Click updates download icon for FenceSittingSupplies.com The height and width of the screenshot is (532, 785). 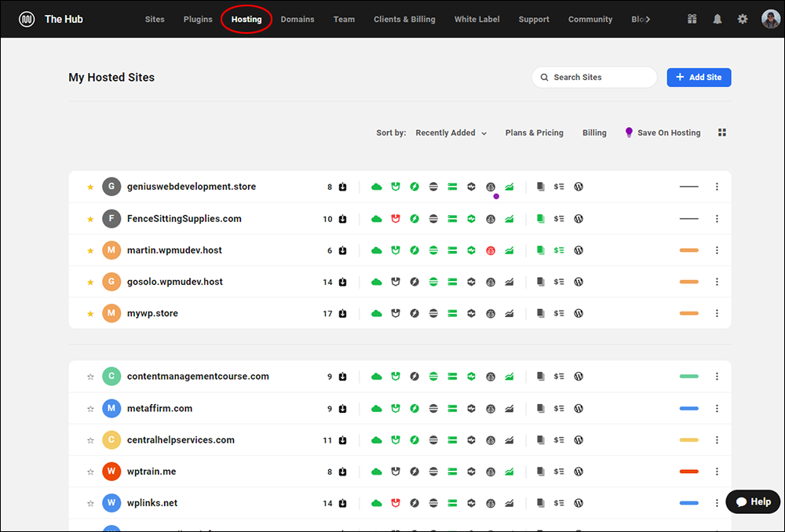[x=342, y=219]
